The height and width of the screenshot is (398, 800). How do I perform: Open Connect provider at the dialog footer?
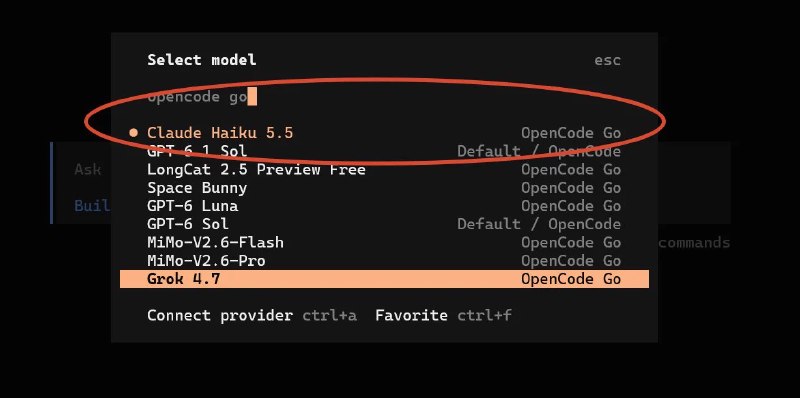pyautogui.click(x=220, y=315)
